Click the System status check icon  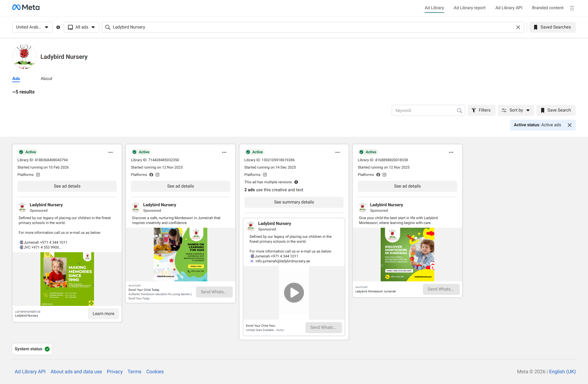47,349
